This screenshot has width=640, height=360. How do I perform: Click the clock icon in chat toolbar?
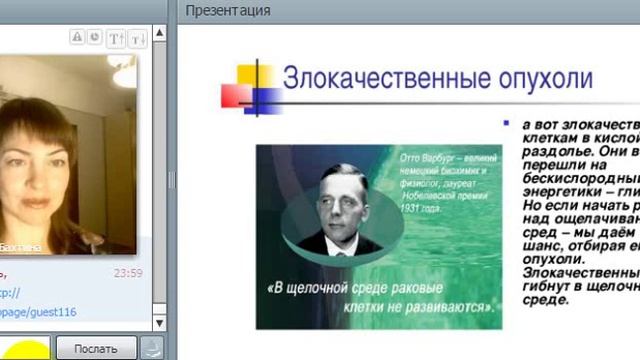coord(95,37)
